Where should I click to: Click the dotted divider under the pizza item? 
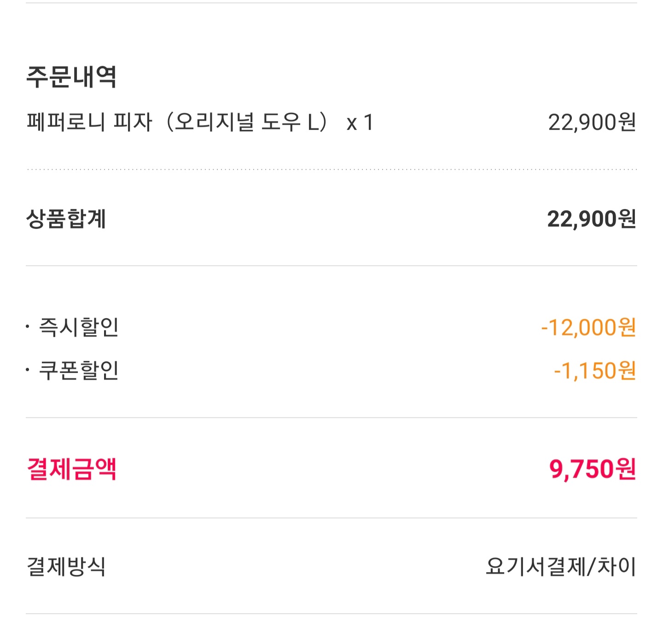click(x=331, y=169)
